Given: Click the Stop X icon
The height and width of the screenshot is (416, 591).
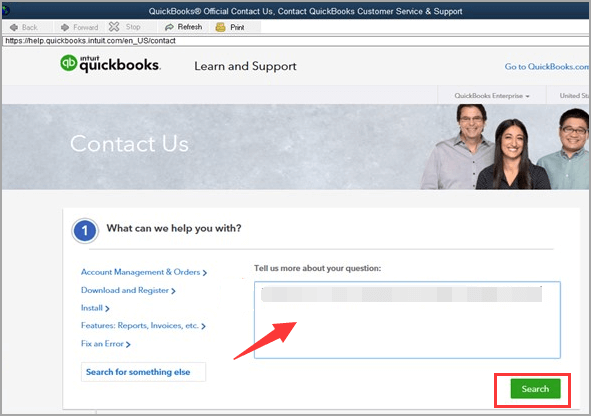Looking at the screenshot, I should tap(114, 27).
